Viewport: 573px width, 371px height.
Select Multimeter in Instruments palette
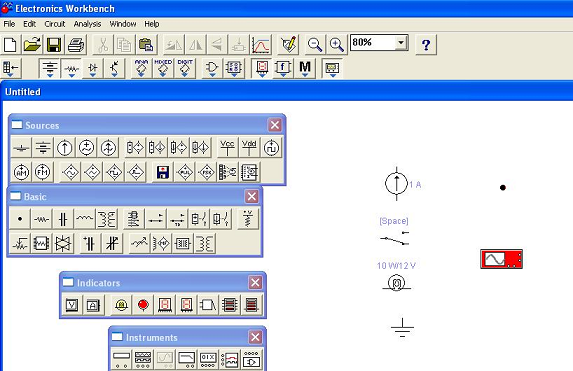tap(121, 360)
